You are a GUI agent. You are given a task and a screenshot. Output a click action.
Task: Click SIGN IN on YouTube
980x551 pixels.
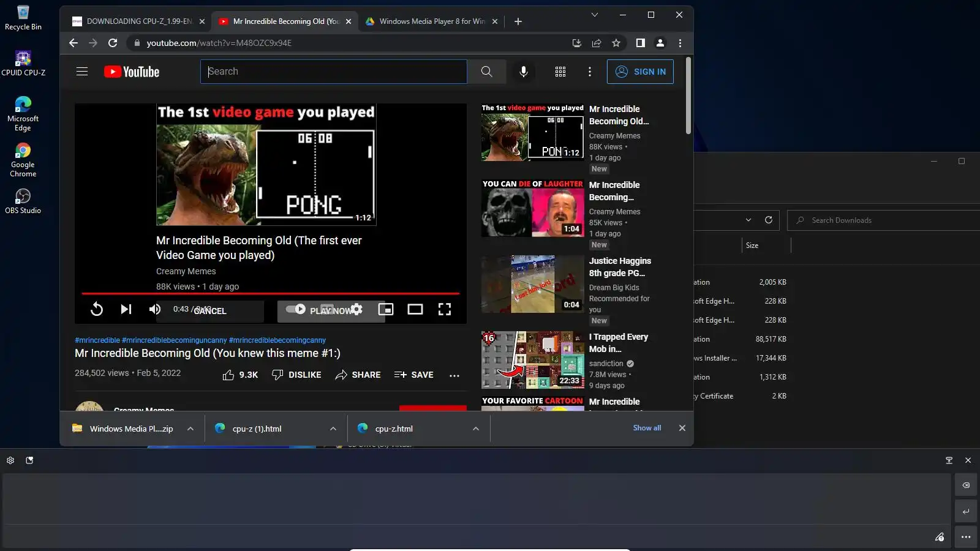point(640,72)
